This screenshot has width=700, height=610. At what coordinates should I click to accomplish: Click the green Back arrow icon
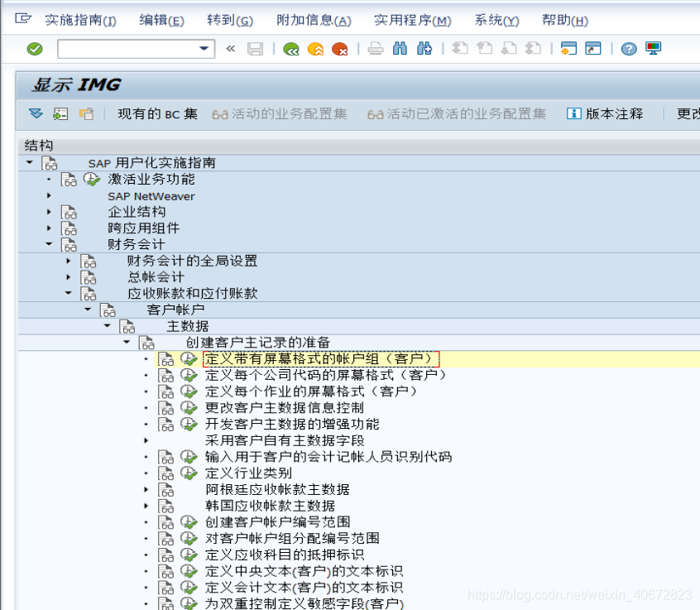(x=291, y=49)
